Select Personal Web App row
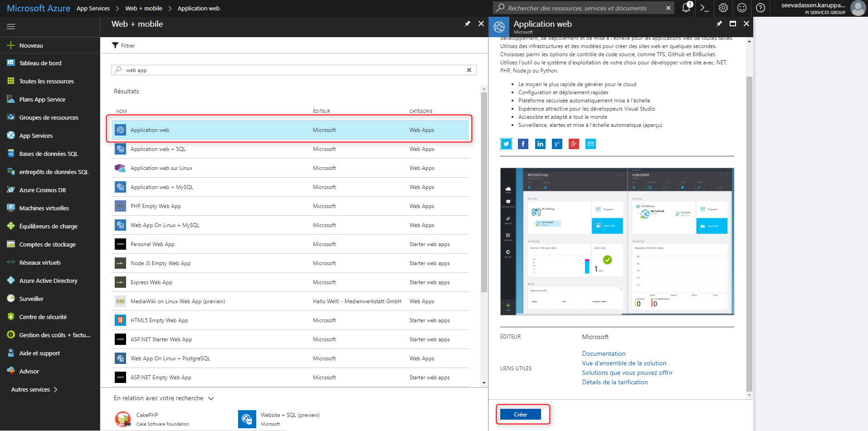Viewport: 868px width, 431px height. pyautogui.click(x=290, y=244)
